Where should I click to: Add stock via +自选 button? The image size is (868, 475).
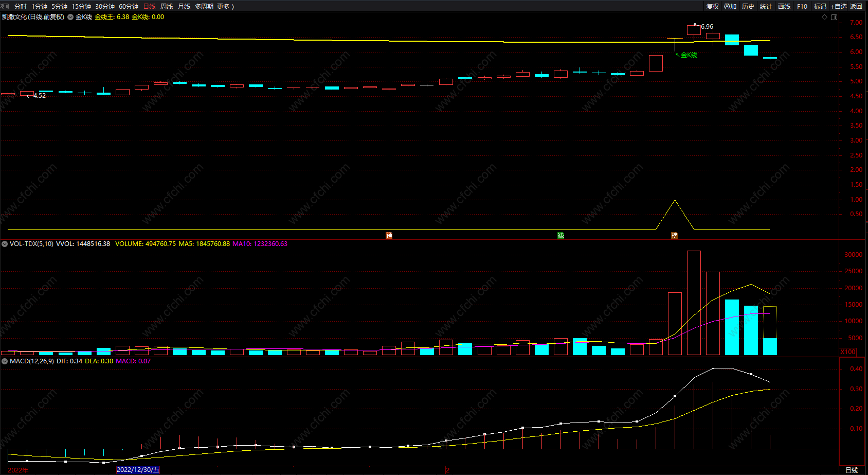point(839,7)
